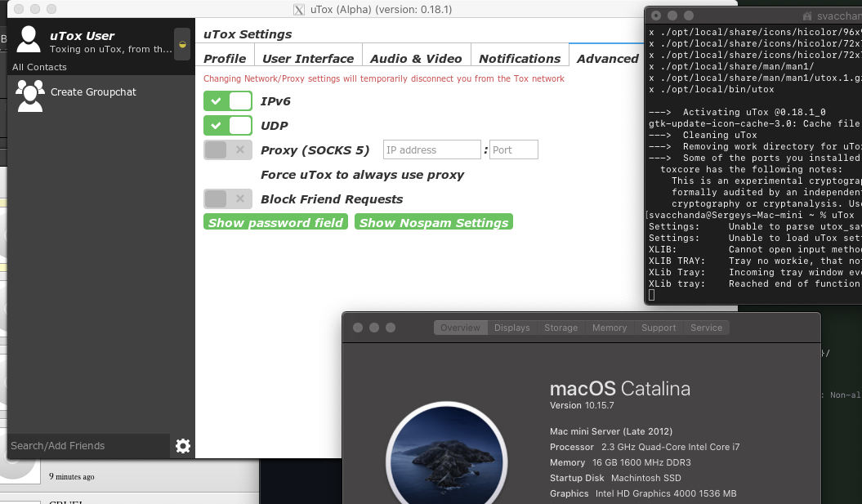This screenshot has width=862, height=504.
Task: Click the Search/Add Friends field
Action: 88,446
